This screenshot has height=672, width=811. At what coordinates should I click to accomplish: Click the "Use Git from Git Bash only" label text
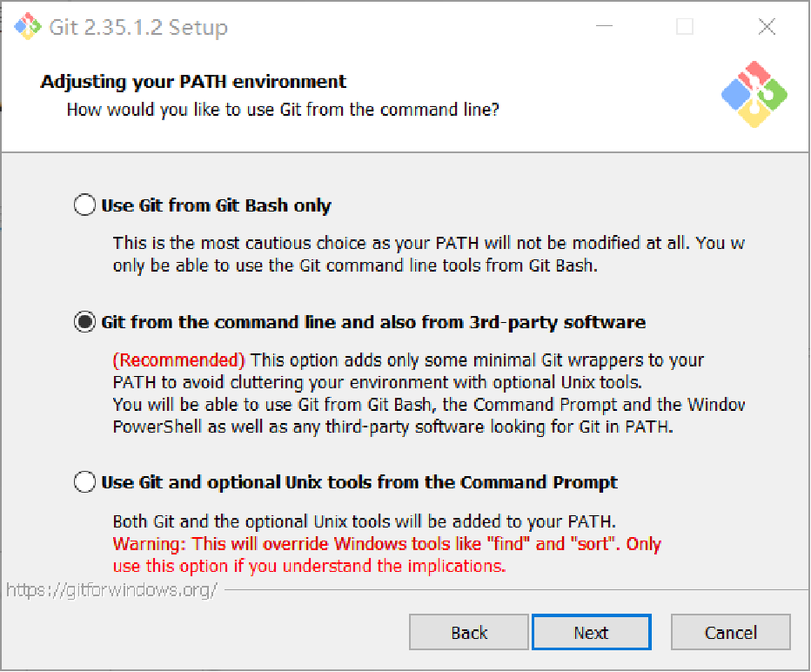point(216,206)
